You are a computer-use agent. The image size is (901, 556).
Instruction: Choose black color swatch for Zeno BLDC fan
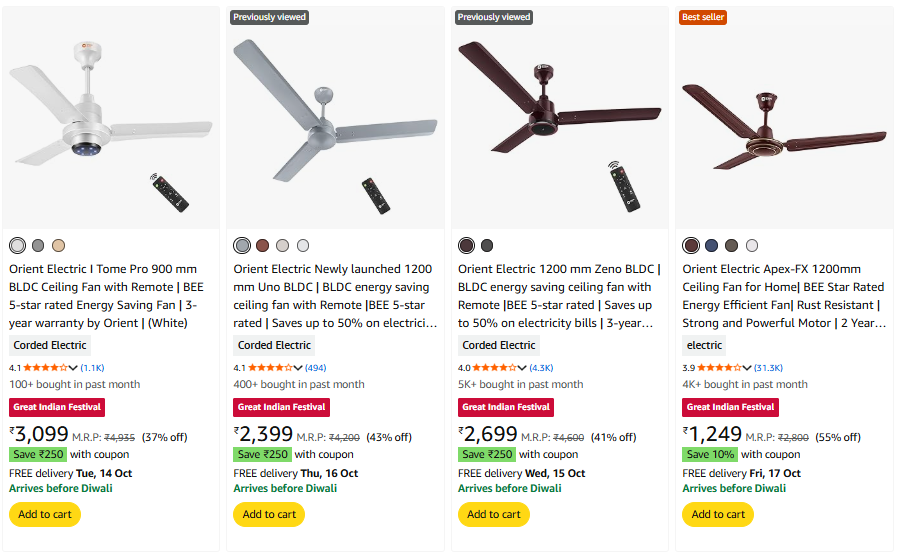click(487, 246)
